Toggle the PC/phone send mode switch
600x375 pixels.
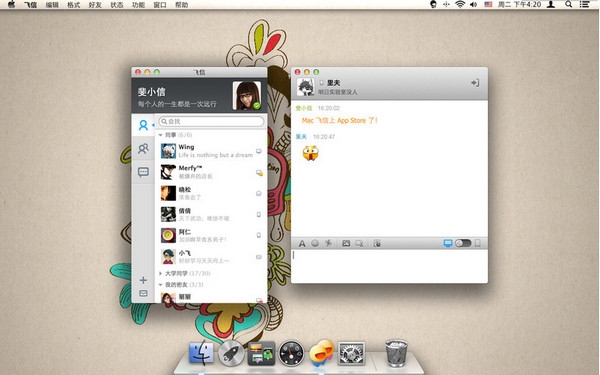point(463,243)
